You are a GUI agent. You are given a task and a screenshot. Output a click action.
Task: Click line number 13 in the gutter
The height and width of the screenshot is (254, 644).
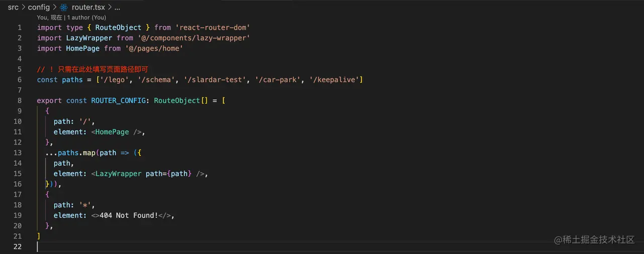18,153
